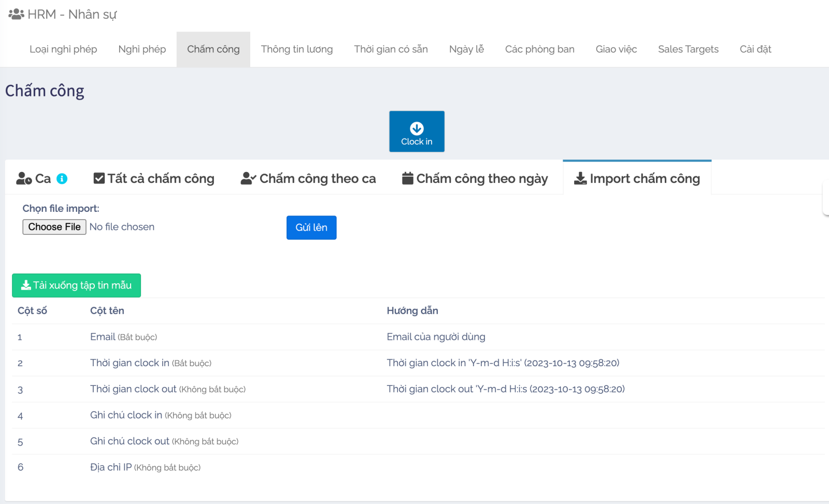Go to Thông tin lương section
The image size is (829, 504).
(x=297, y=49)
